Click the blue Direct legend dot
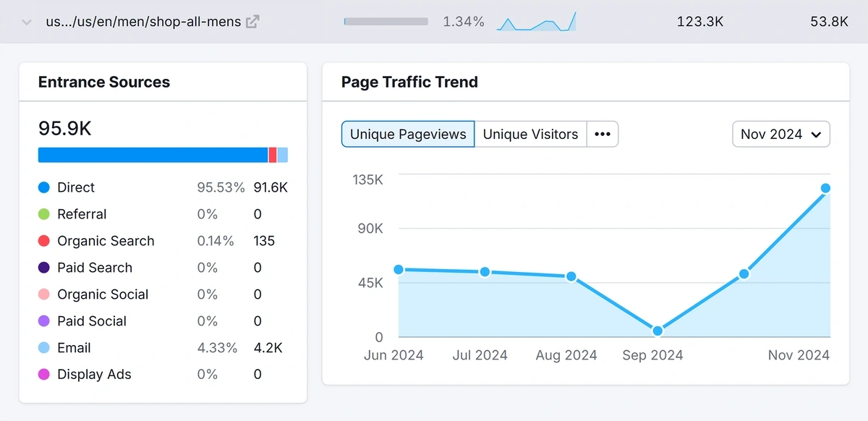 click(x=43, y=187)
